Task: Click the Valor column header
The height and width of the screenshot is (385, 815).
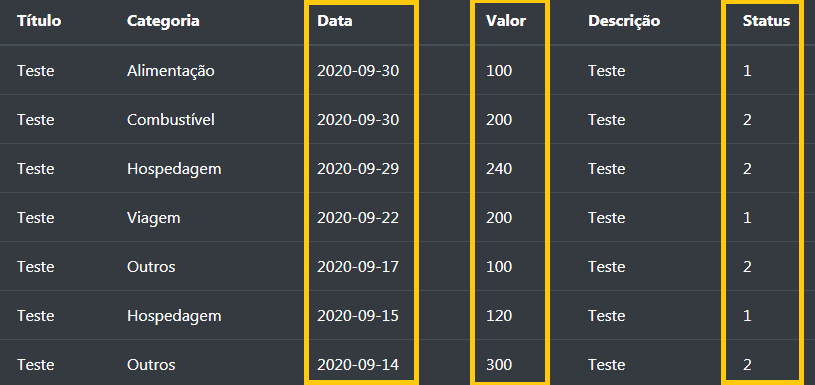Action: point(506,21)
